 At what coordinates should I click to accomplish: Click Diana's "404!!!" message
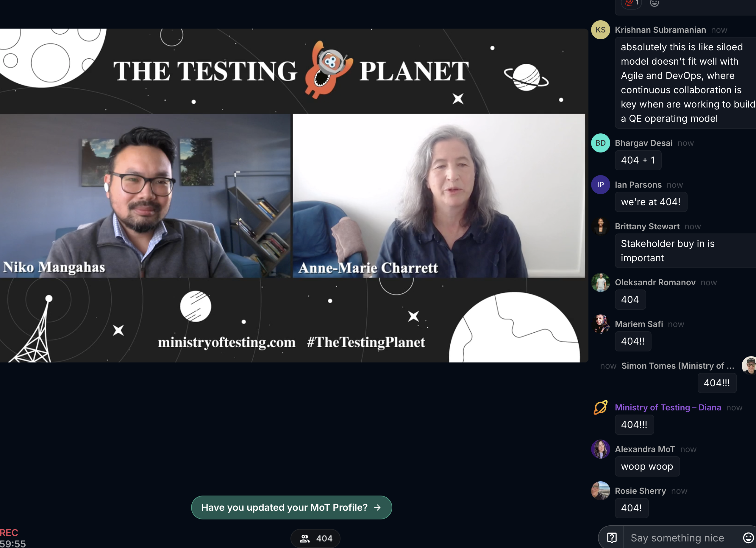click(x=634, y=425)
